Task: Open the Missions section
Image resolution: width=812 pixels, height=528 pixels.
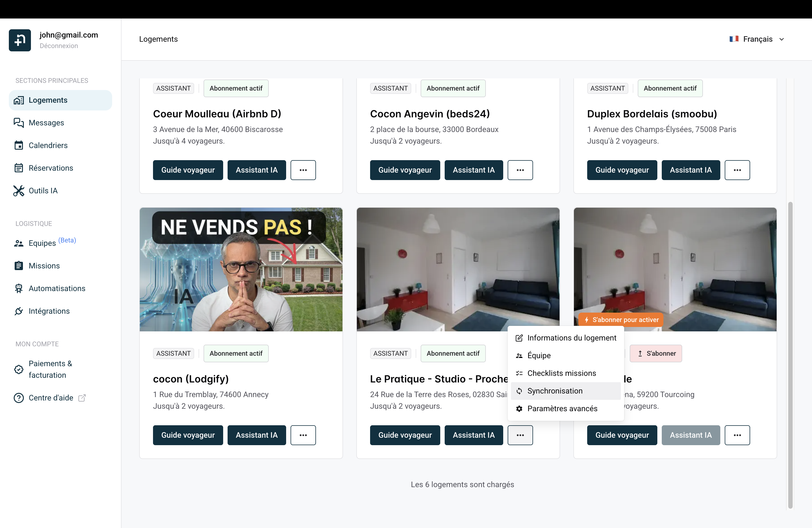Action: point(44,265)
